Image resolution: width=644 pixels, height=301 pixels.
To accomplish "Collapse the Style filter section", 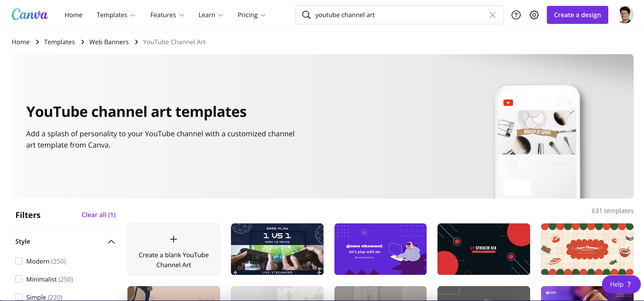I will [x=111, y=242].
